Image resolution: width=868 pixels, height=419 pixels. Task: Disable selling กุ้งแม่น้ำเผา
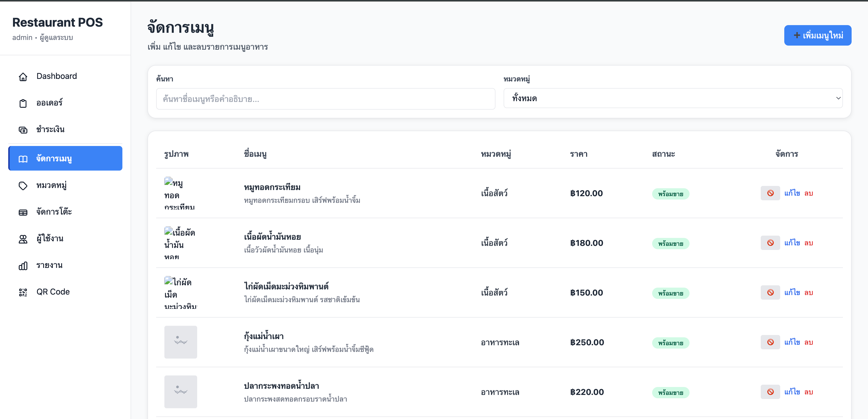pos(770,342)
